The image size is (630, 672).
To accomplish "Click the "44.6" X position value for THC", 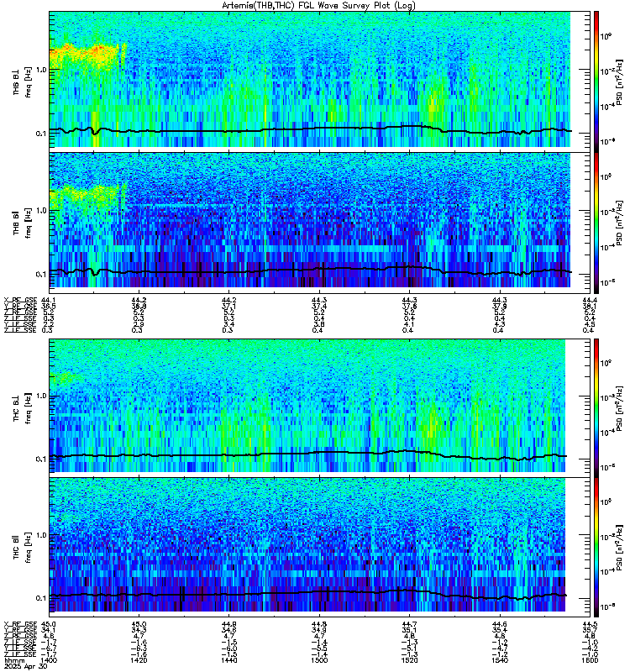I will pos(500,624).
